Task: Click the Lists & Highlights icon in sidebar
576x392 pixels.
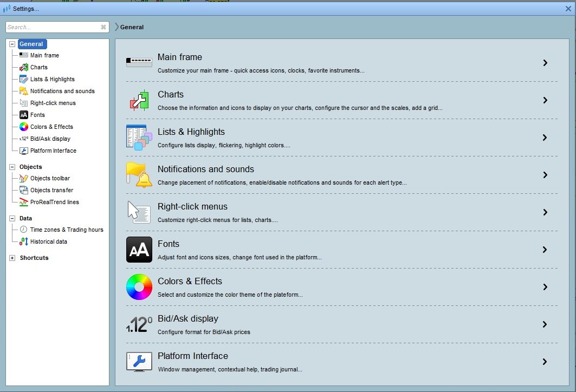Action: (x=23, y=79)
